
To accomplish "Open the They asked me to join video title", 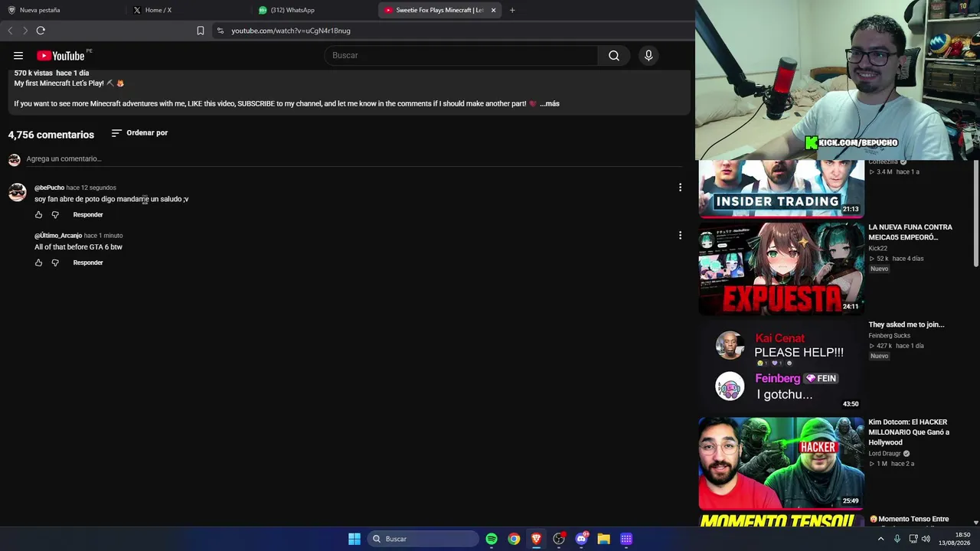I will click(906, 324).
